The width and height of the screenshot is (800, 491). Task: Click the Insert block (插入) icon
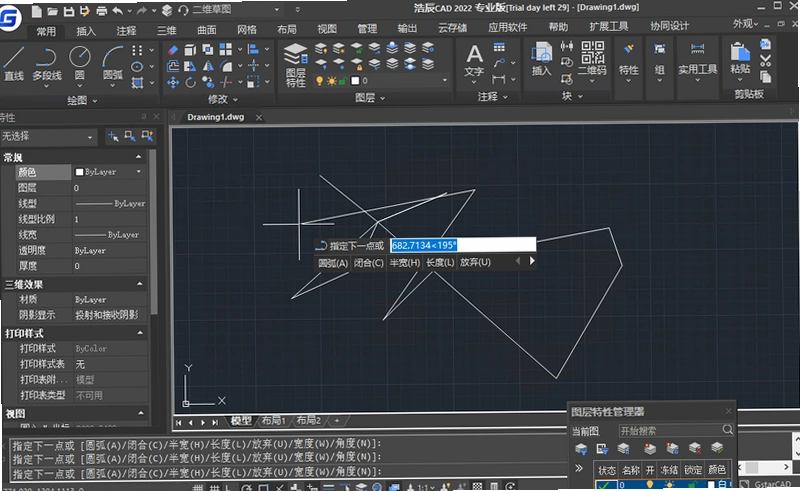(541, 61)
